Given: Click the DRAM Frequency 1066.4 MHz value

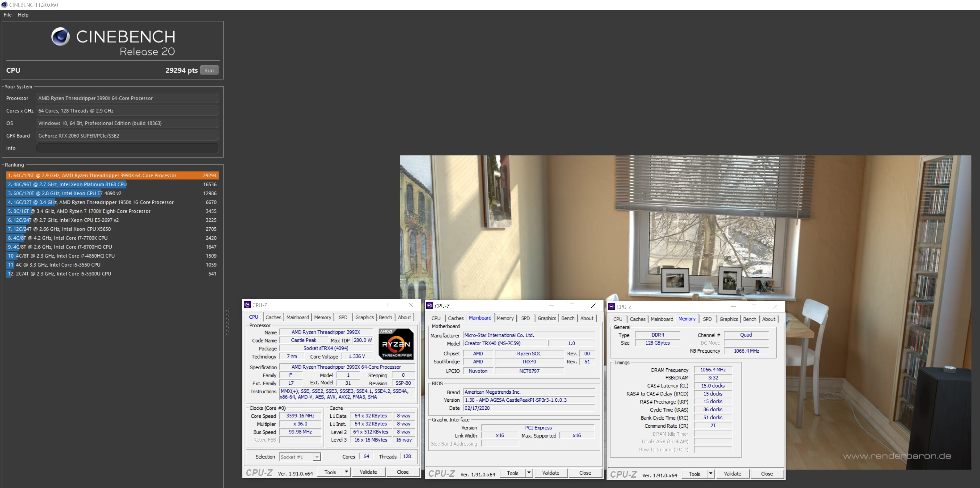Looking at the screenshot, I should coord(713,370).
